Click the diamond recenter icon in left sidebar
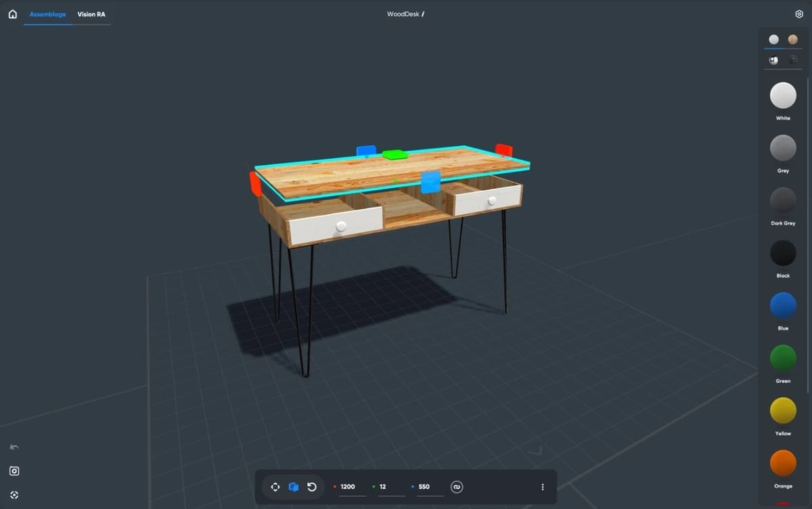 14,495
